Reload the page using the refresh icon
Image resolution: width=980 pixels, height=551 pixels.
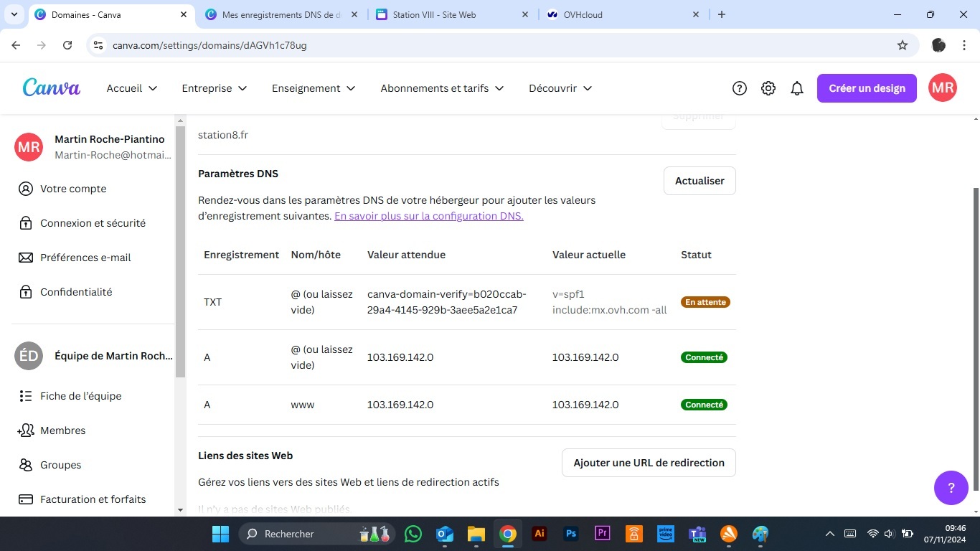point(67,45)
